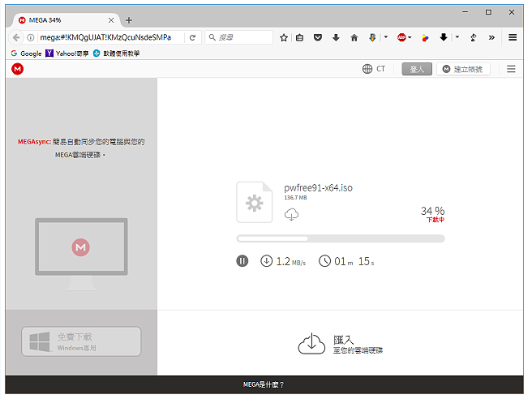Image resolution: width=532 pixels, height=399 pixels.
Task: Show more toolbar items chevron
Action: pyautogui.click(x=491, y=37)
